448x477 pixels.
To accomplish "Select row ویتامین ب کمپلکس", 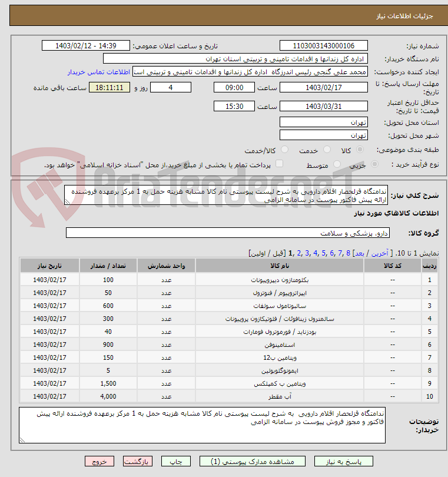I will 229,383.
